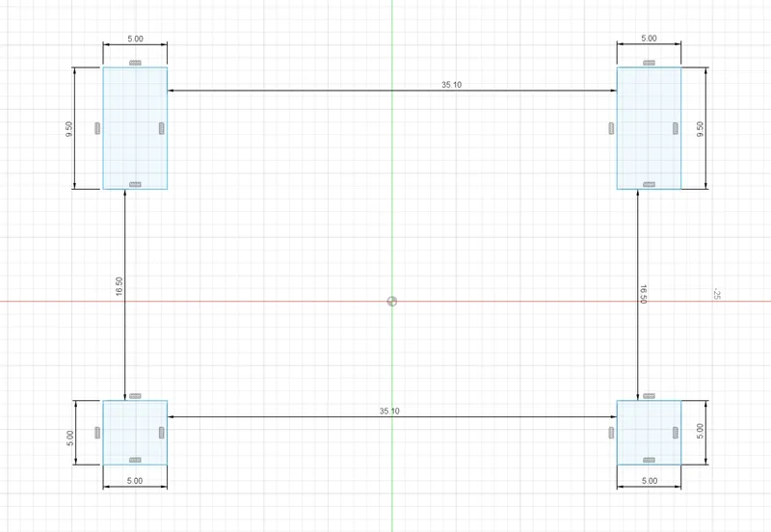771x532 pixels.
Task: Select the upper 35.10 horizontal dimension
Action: [451, 85]
